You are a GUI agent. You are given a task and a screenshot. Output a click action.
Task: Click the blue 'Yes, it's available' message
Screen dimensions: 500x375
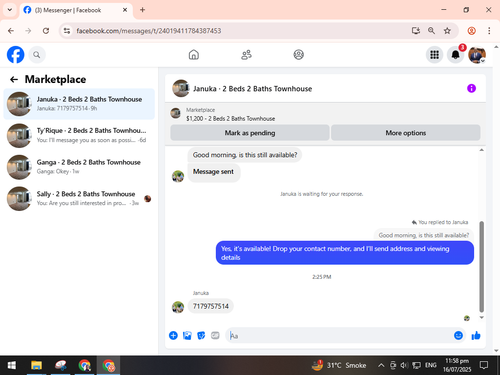point(345,253)
